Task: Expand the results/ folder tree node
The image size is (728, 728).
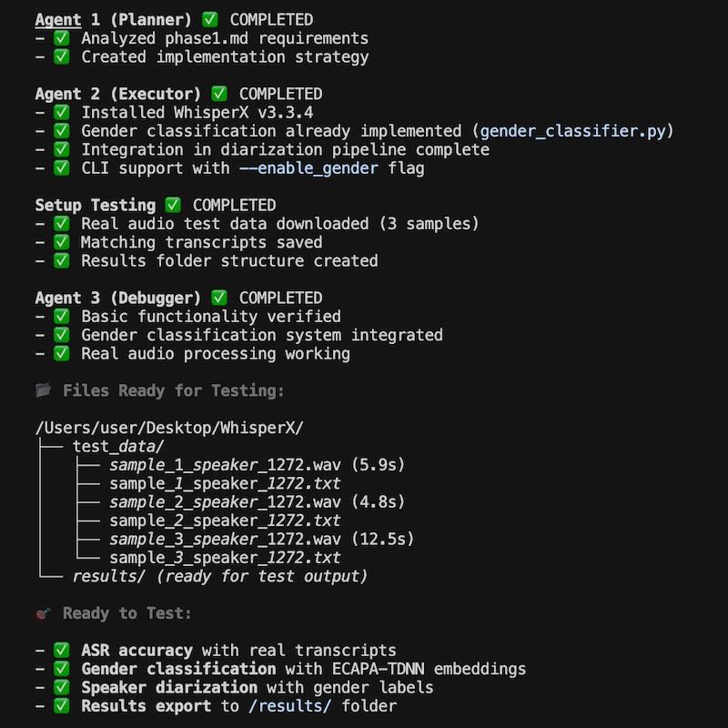Action: tap(108, 576)
